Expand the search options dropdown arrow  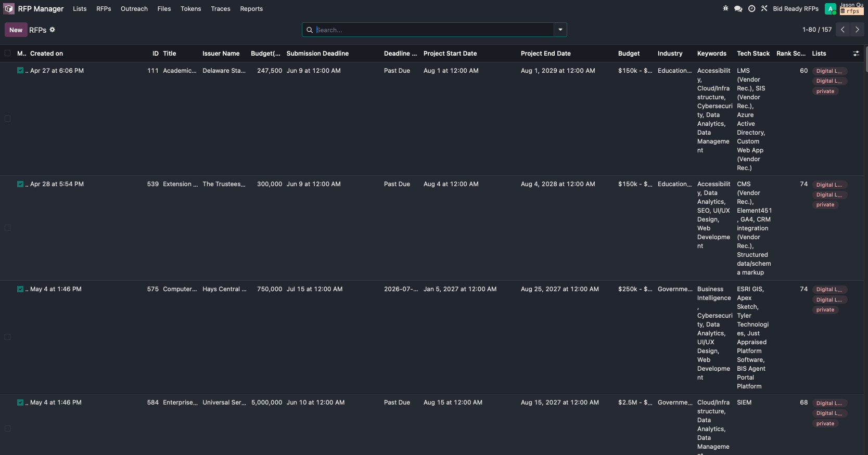(x=560, y=30)
